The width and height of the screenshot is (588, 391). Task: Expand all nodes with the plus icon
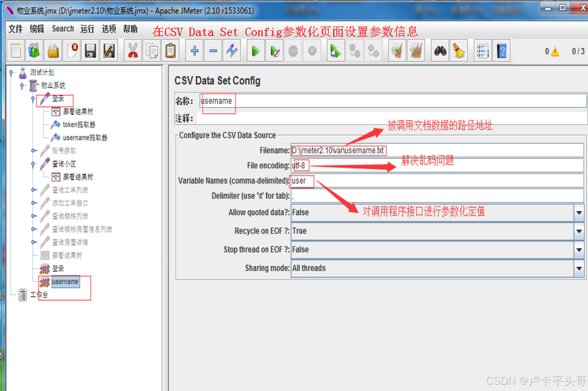pyautogui.click(x=194, y=51)
